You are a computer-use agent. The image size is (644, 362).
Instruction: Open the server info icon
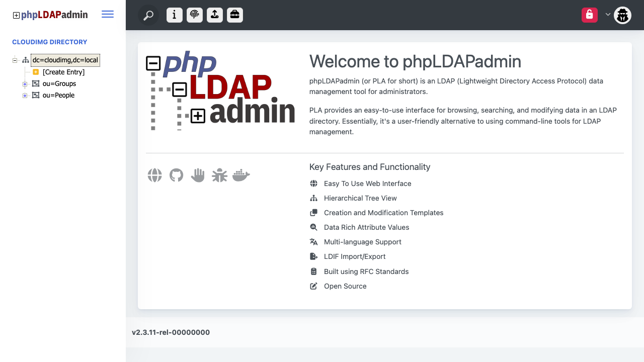click(175, 15)
